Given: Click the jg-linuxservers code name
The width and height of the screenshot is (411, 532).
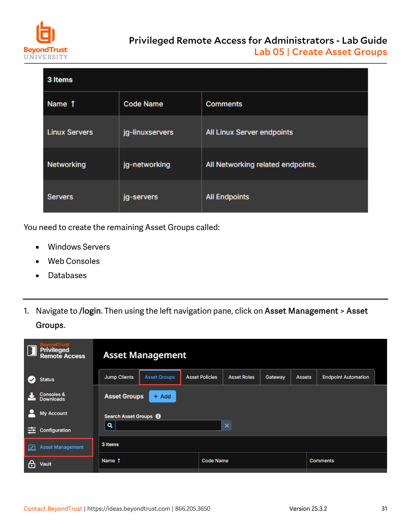Looking at the screenshot, I should [x=148, y=132].
